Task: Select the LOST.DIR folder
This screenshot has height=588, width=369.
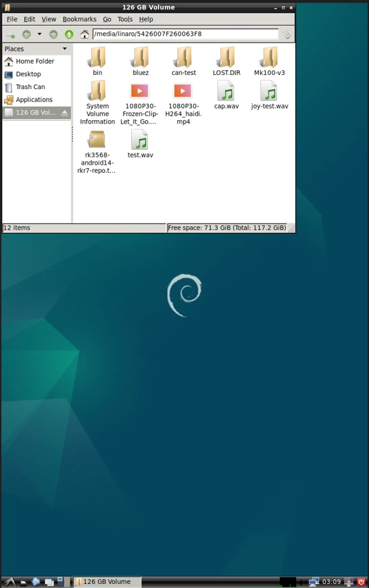Action: coord(226,61)
